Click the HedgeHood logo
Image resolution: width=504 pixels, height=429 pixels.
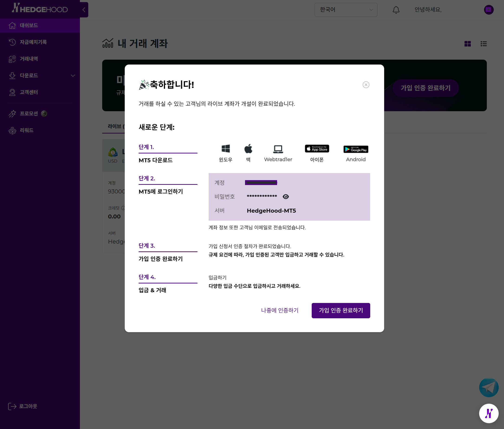pos(40,8)
